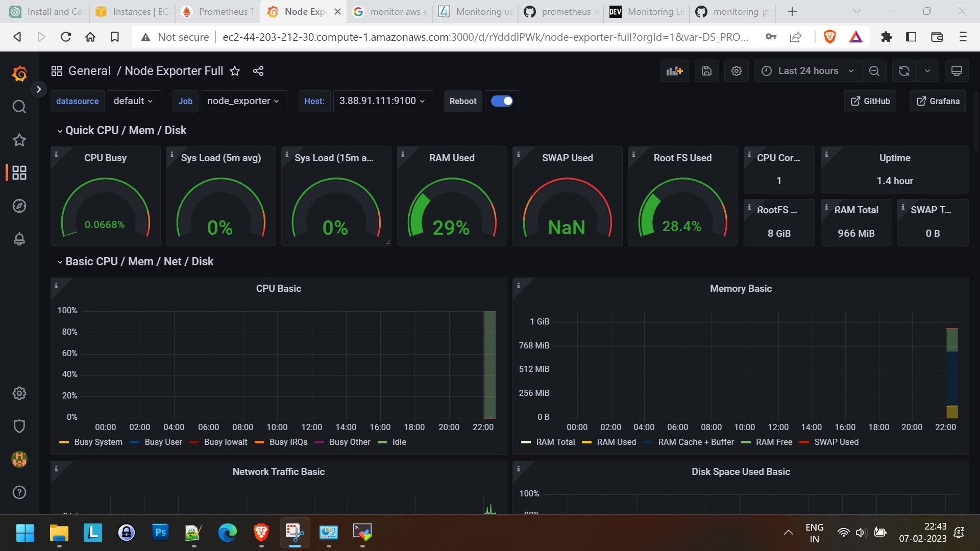980x551 pixels.
Task: Zoom out the time range
Action: pos(874,71)
